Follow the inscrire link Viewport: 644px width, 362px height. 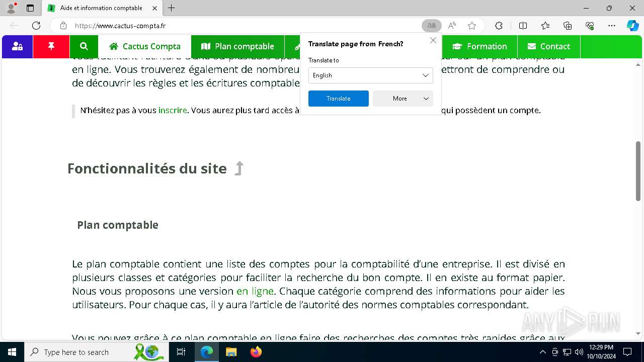(x=173, y=110)
